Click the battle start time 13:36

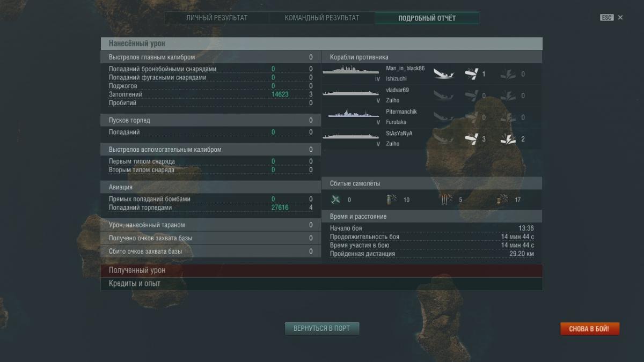[526, 228]
